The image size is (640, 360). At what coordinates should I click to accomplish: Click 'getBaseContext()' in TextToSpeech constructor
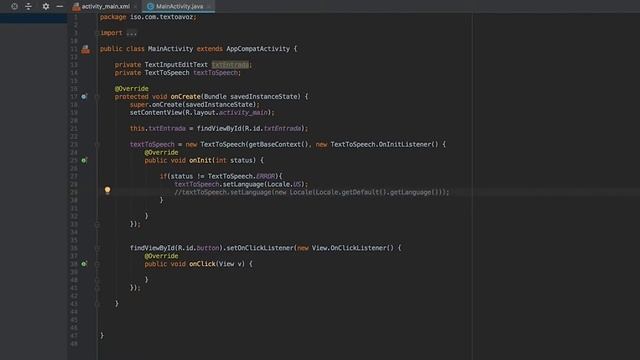(x=278, y=144)
